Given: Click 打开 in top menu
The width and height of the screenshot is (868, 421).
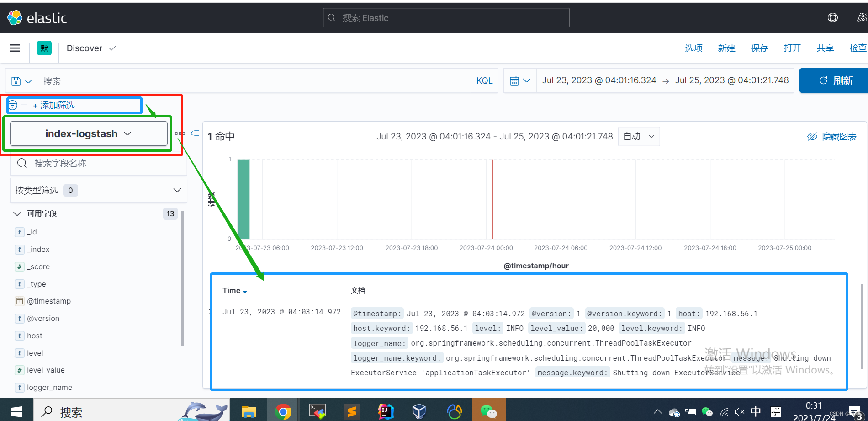Looking at the screenshot, I should 792,48.
